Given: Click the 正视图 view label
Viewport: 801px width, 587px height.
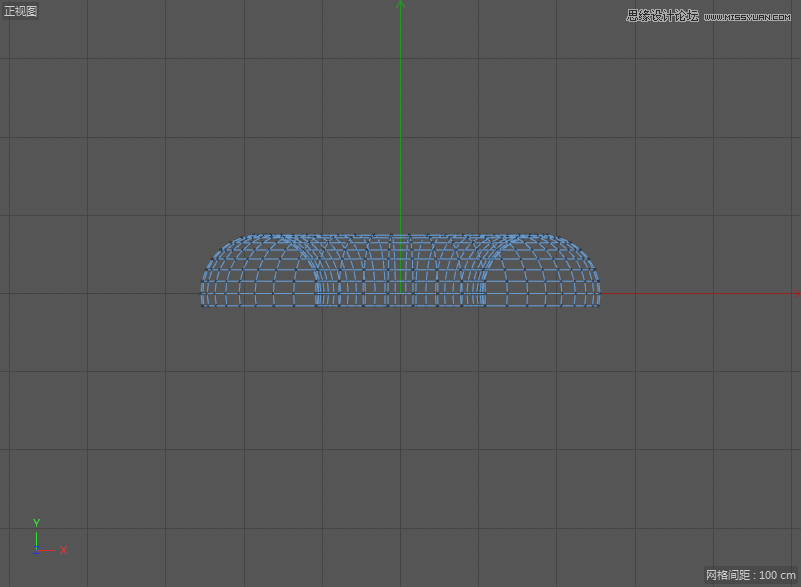Looking at the screenshot, I should tap(21, 11).
